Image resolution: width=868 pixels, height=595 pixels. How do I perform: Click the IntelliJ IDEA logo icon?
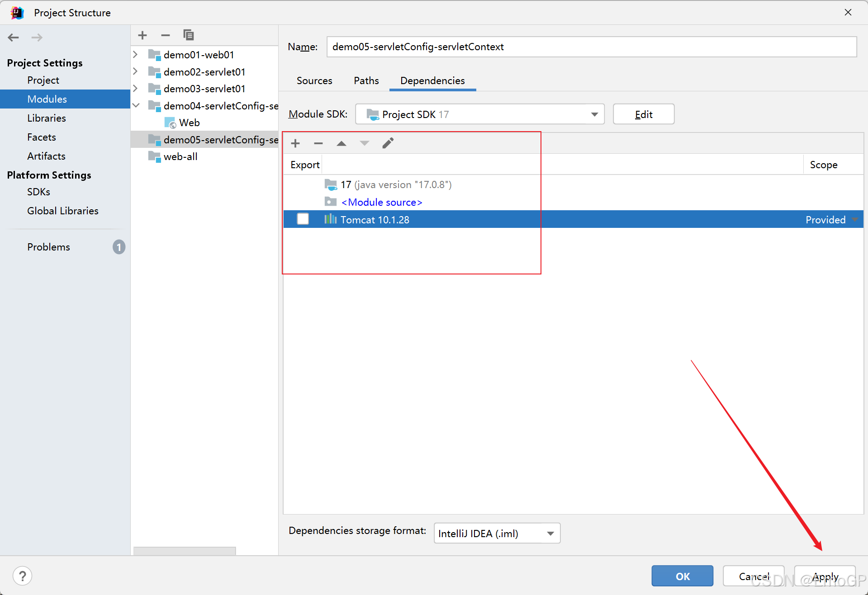(17, 13)
